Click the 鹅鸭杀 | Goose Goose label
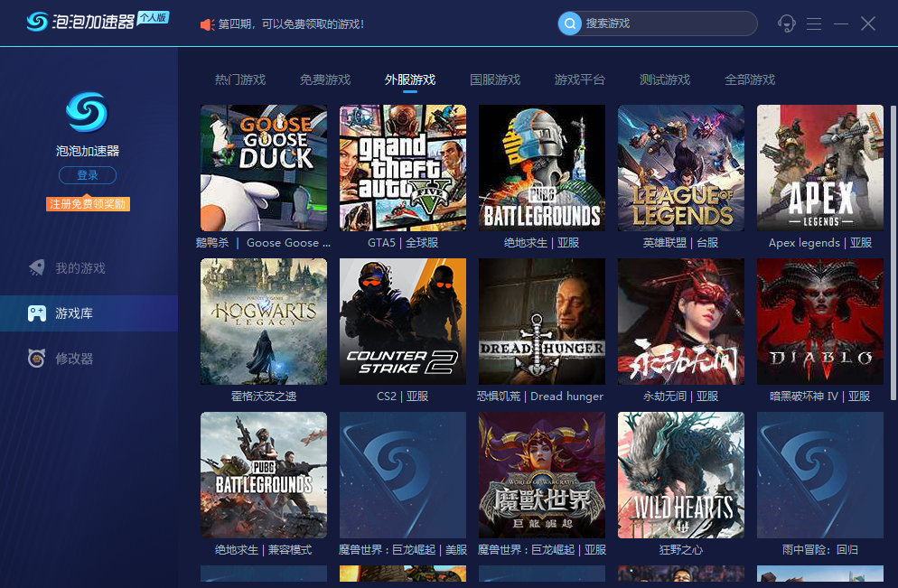The width and height of the screenshot is (898, 588). [x=264, y=243]
